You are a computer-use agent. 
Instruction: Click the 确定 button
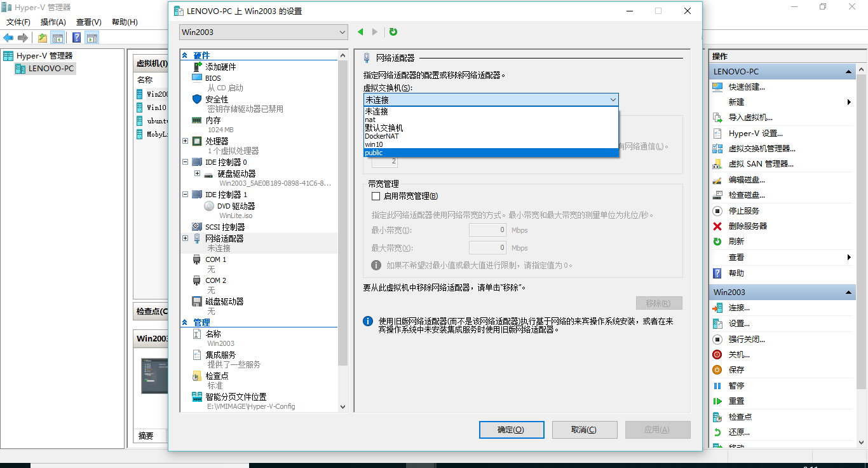(512, 430)
